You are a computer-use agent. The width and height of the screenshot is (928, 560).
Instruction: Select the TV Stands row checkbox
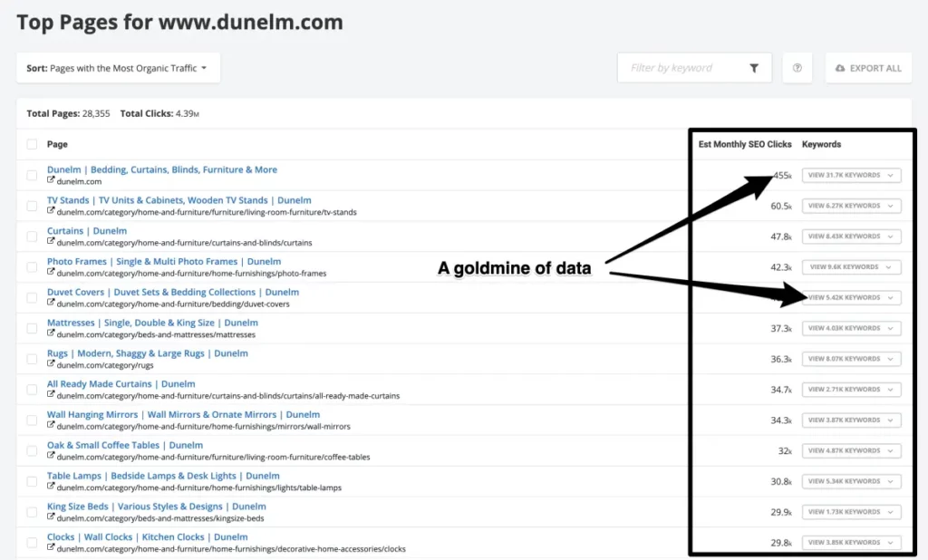pos(32,206)
